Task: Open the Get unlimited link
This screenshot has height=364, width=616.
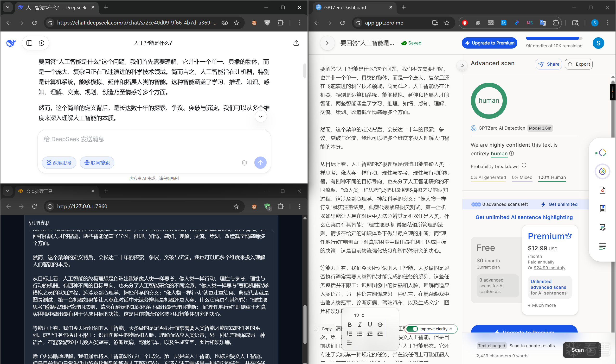Action: click(x=563, y=204)
